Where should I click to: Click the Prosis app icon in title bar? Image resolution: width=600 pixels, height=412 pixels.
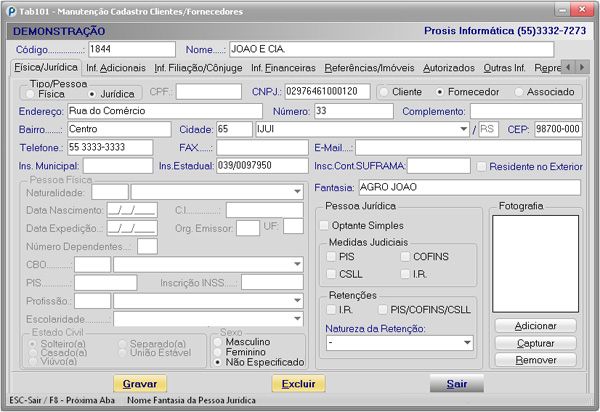(12, 11)
